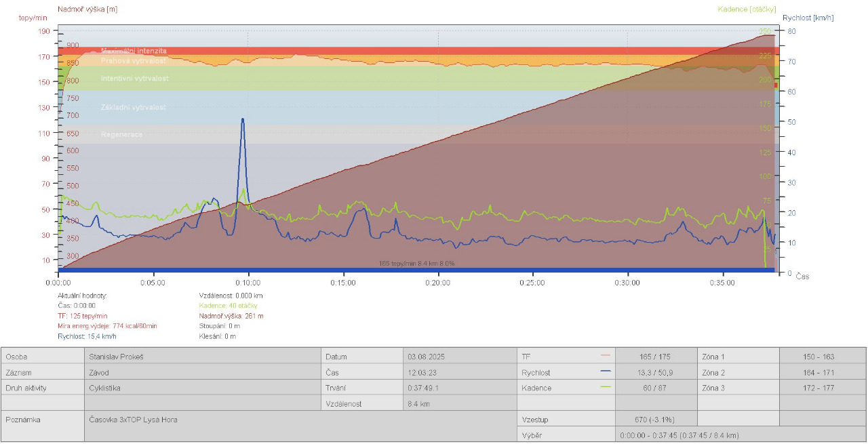Click the Intentivní vytrvalost zone label
Viewport: 868px width, 444px height.
pyautogui.click(x=134, y=79)
